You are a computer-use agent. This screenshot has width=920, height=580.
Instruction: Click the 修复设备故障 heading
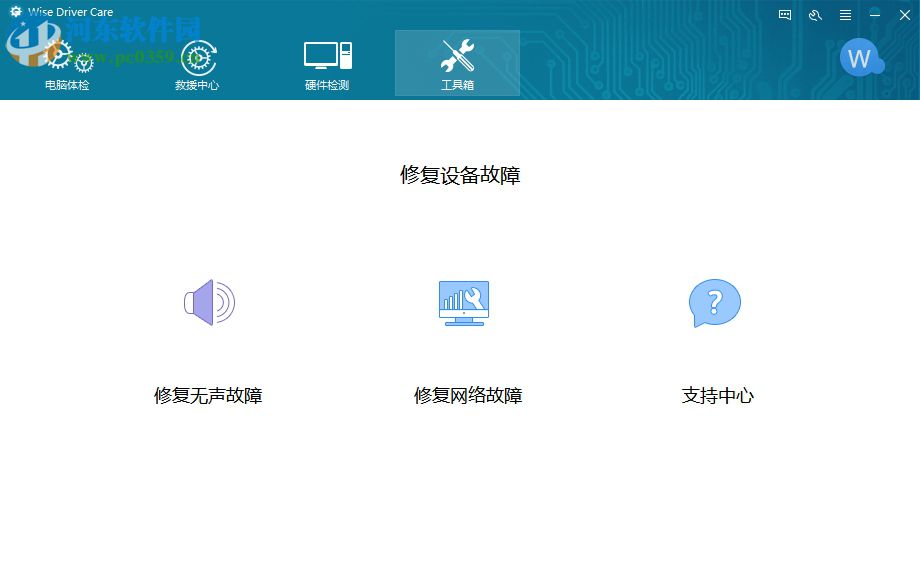[x=460, y=175]
